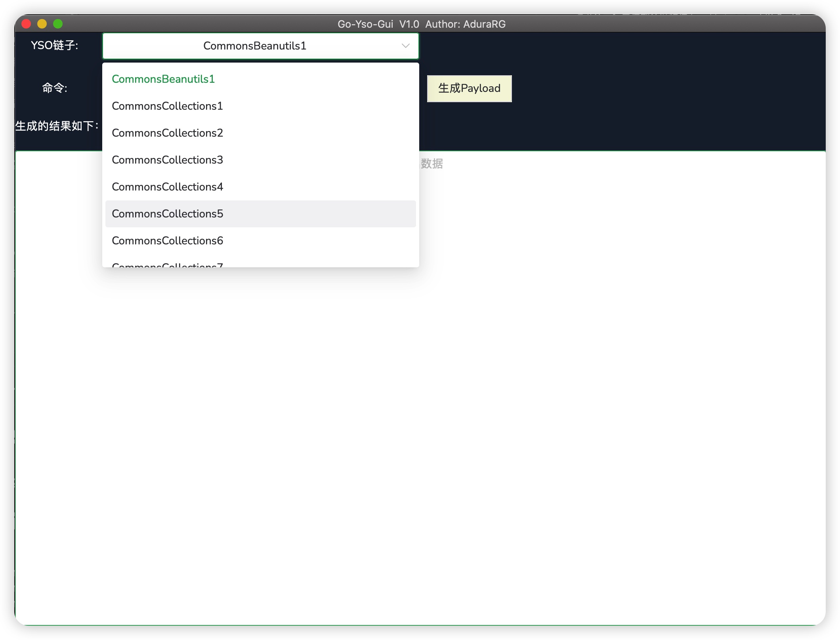Minimize window with yellow button
Screen dimensions: 840x640
(x=42, y=24)
